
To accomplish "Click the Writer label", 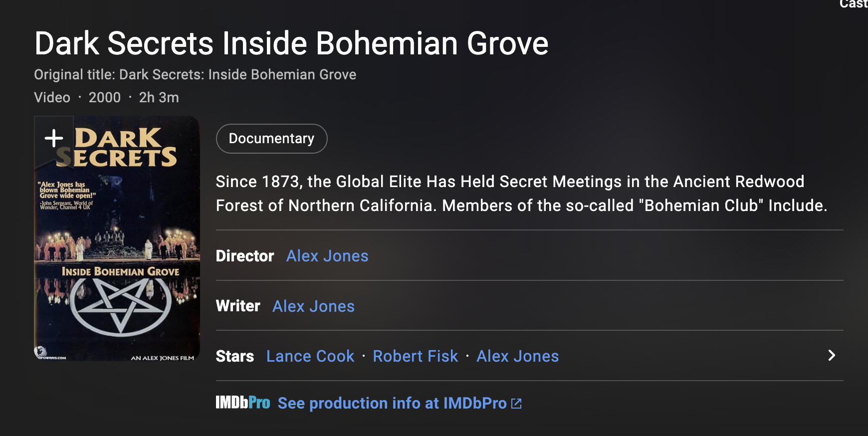I will [238, 306].
